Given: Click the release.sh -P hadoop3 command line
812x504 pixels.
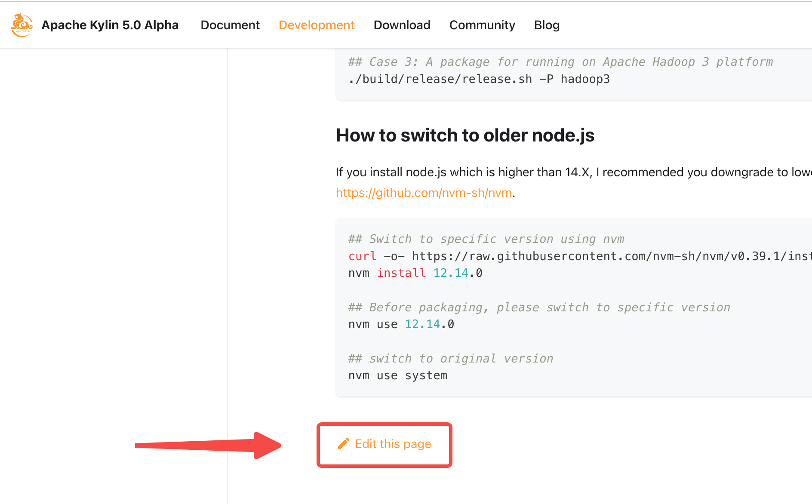Looking at the screenshot, I should pos(479,79).
